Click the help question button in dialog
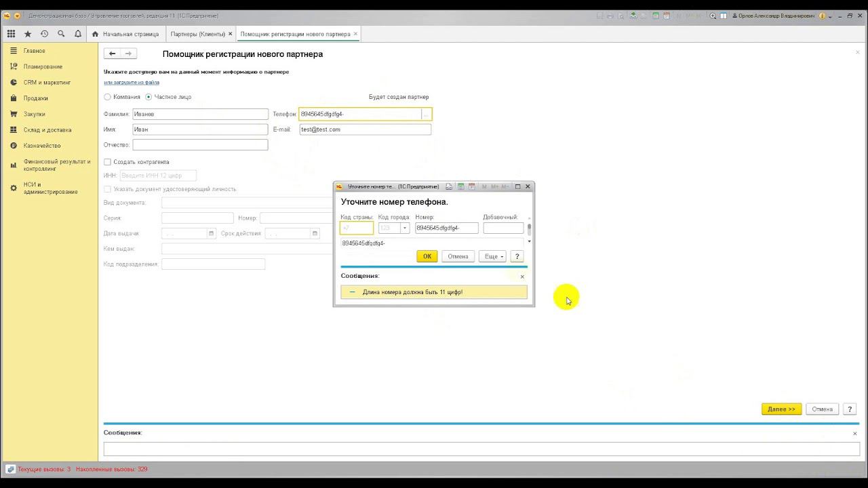The height and width of the screenshot is (488, 868). click(517, 256)
